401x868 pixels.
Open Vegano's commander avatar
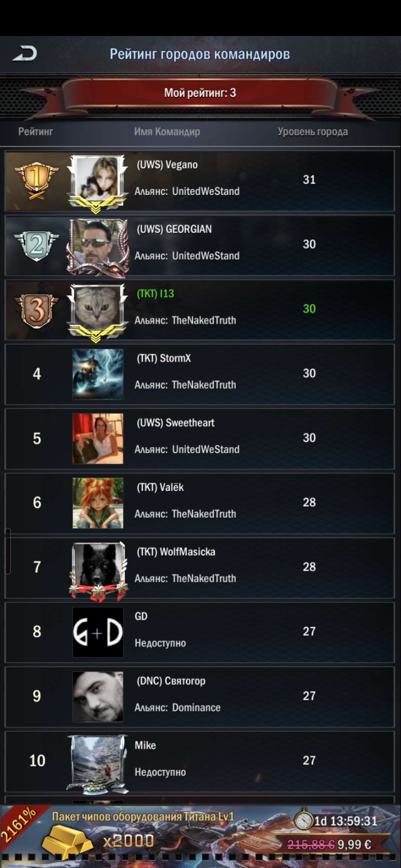tap(98, 182)
